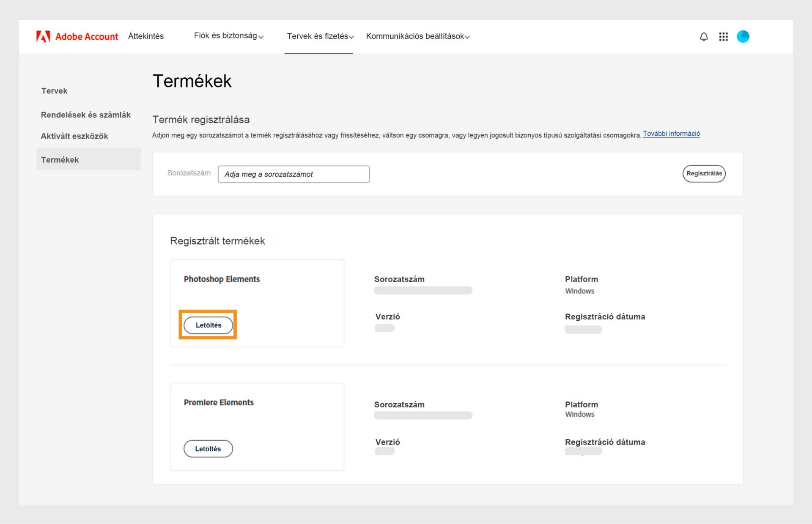Select the Termékek sidebar entry

point(60,159)
